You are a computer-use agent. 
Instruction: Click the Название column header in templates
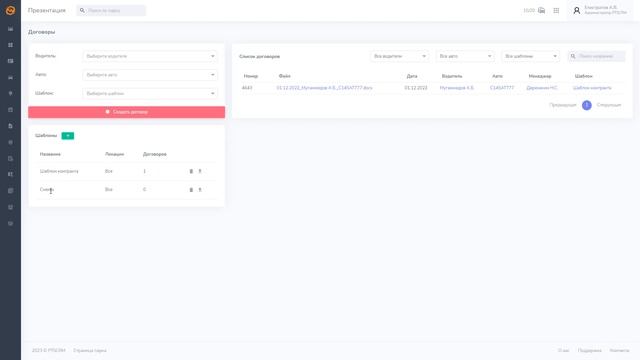point(50,154)
